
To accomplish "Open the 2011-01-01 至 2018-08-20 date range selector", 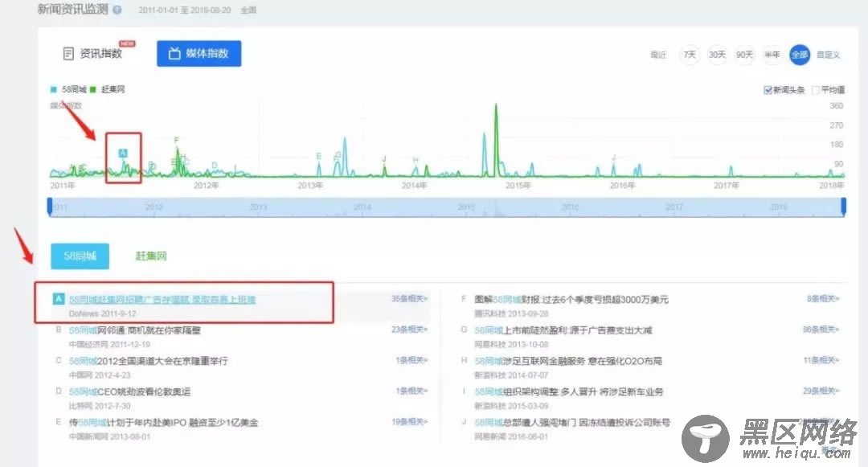I will click(184, 10).
